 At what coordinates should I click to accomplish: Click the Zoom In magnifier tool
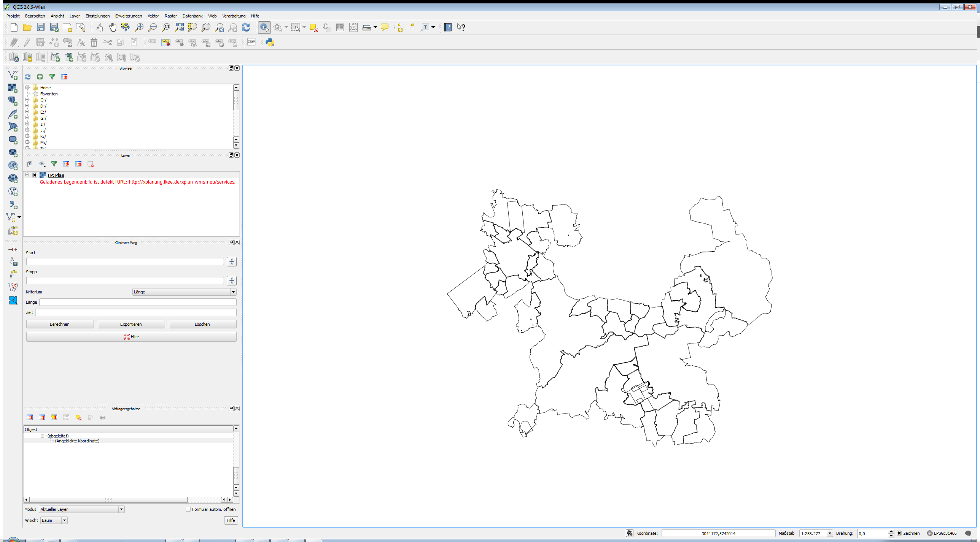pyautogui.click(x=139, y=27)
